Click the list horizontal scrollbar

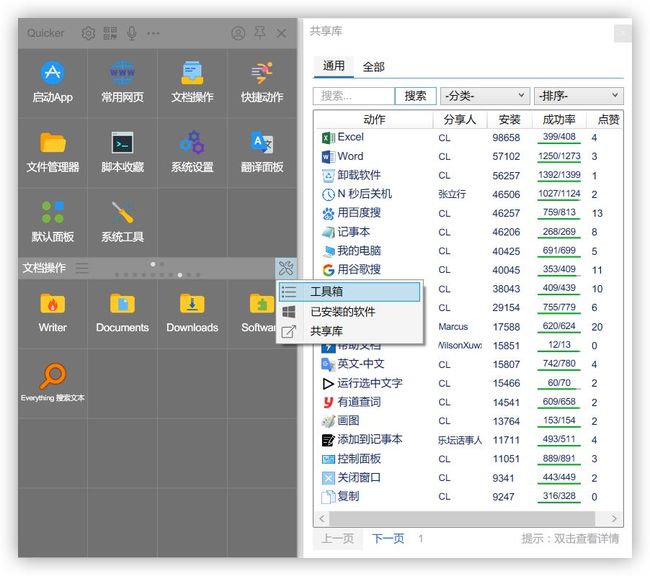[x=462, y=518]
